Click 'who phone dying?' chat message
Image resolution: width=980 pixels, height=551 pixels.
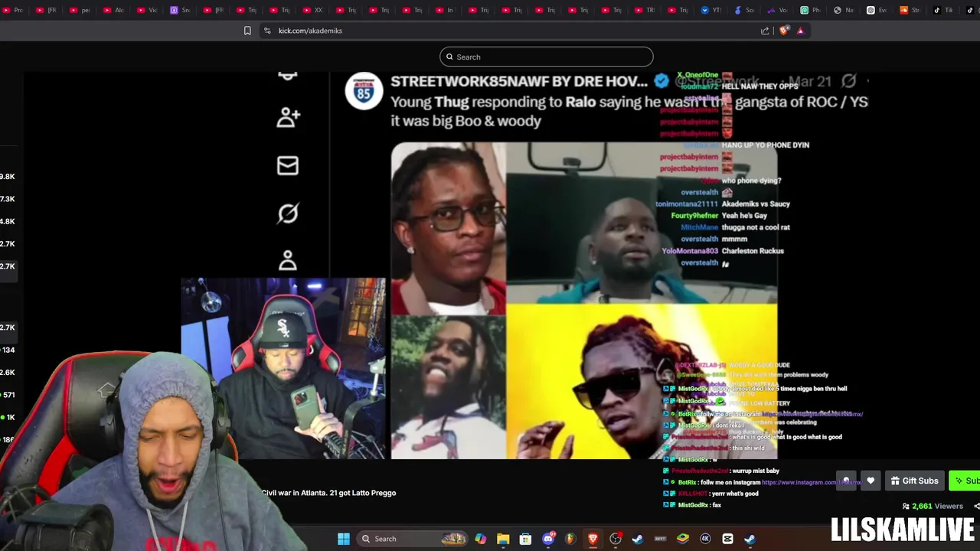point(751,181)
